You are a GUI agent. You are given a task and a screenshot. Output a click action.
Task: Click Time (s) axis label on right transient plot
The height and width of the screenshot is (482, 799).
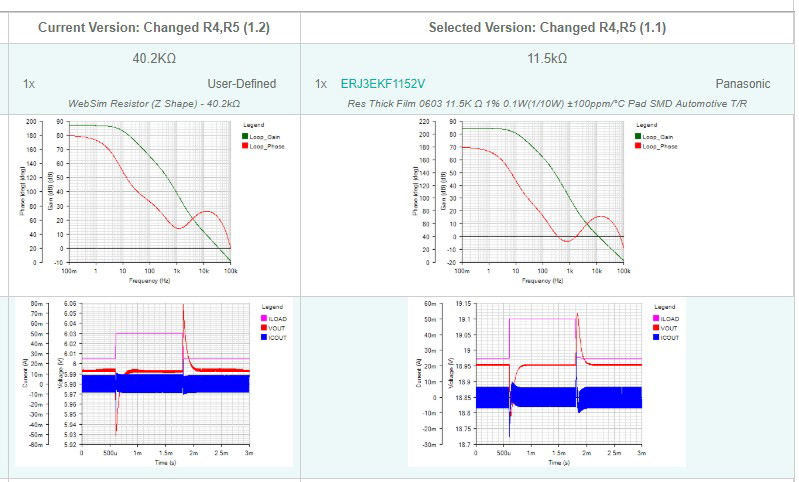558,463
